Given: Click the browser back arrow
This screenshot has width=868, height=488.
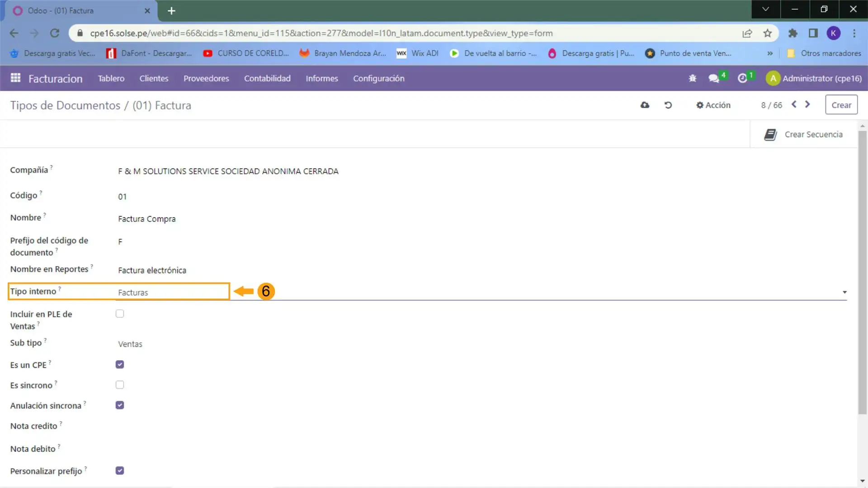Looking at the screenshot, I should click(x=14, y=33).
